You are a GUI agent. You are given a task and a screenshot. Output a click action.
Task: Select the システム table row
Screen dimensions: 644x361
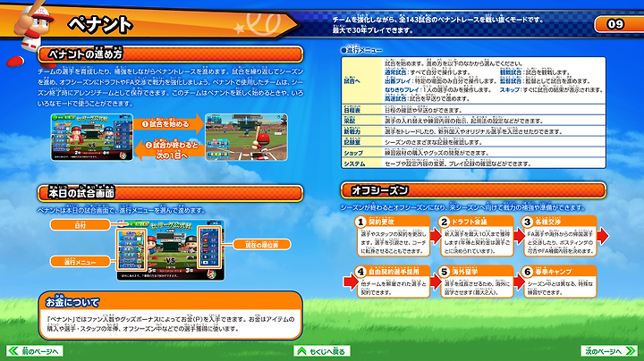pyautogui.click(x=473, y=164)
